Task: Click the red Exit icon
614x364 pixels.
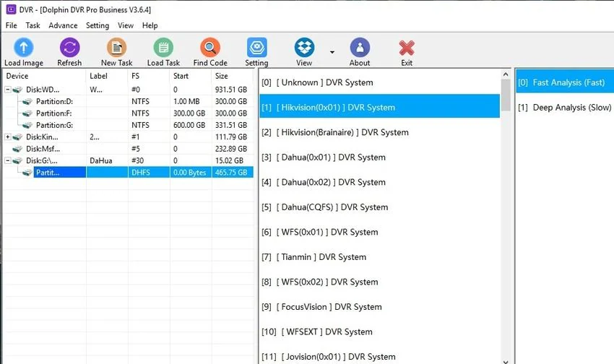Action: coord(407,48)
